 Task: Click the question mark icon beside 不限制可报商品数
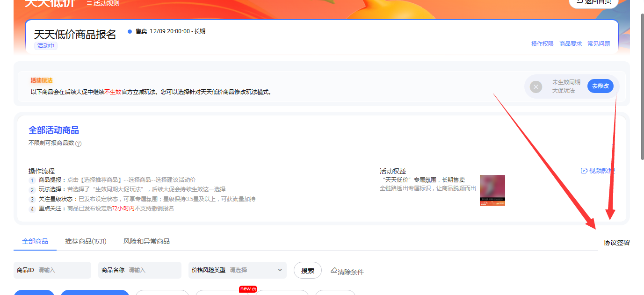point(79,144)
